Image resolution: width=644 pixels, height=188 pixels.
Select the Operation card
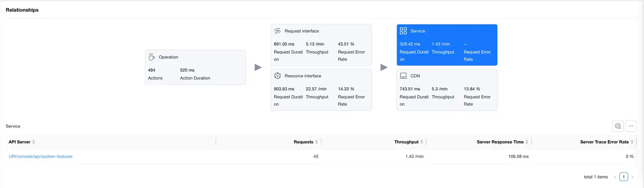pos(195,67)
